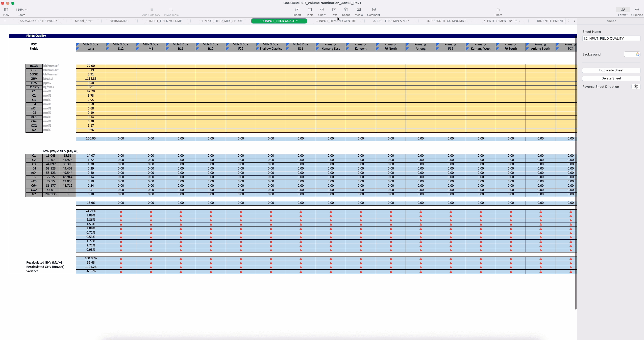Click the Delete Sheet button
This screenshot has height=340, width=644.
tap(611, 78)
